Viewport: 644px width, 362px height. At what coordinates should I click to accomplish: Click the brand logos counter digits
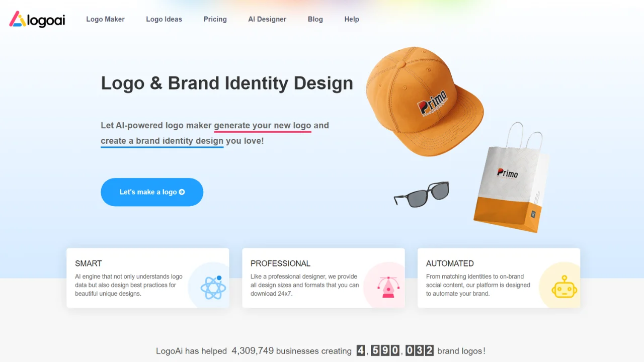tap(395, 351)
